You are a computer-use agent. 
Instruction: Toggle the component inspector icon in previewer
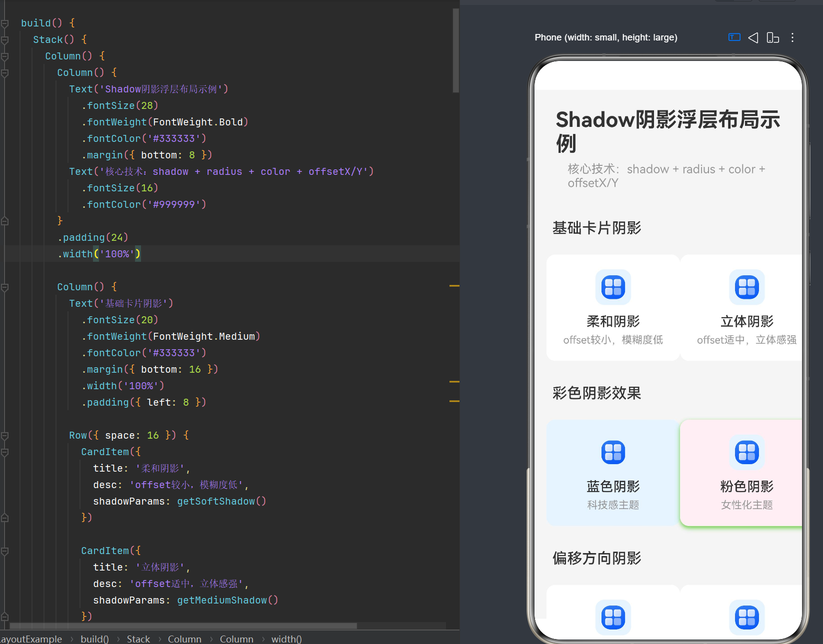coord(734,37)
